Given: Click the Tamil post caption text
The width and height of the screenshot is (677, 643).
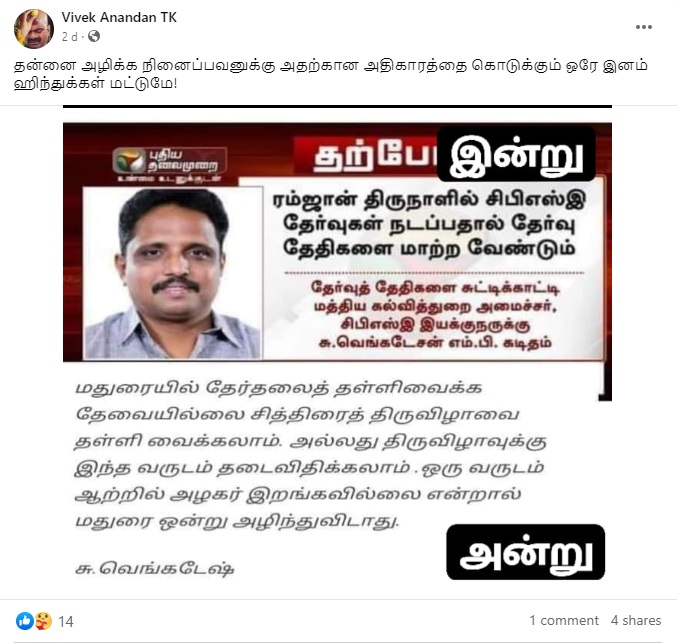Looking at the screenshot, I should (x=331, y=74).
